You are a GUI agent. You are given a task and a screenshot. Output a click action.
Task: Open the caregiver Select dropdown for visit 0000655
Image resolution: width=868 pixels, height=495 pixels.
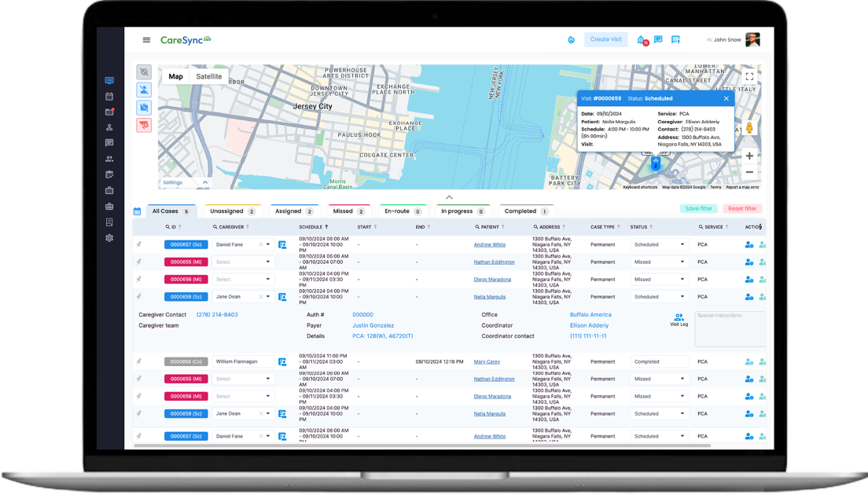(243, 262)
